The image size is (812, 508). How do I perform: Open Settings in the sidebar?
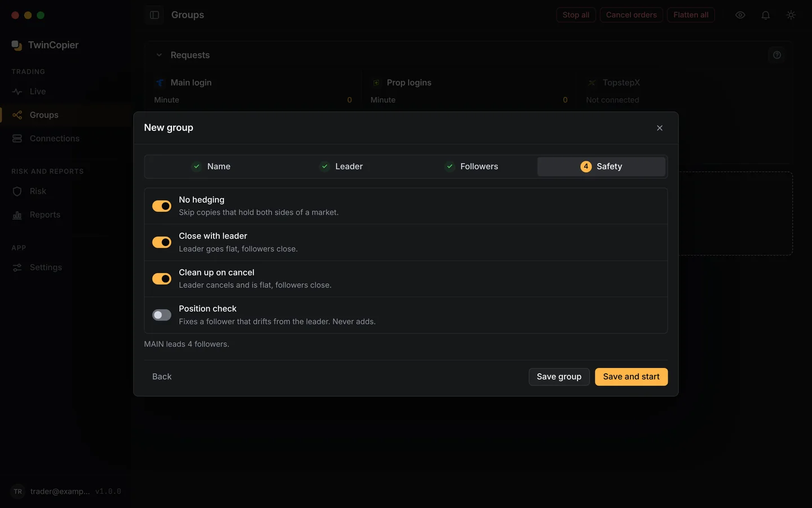pos(67,268)
